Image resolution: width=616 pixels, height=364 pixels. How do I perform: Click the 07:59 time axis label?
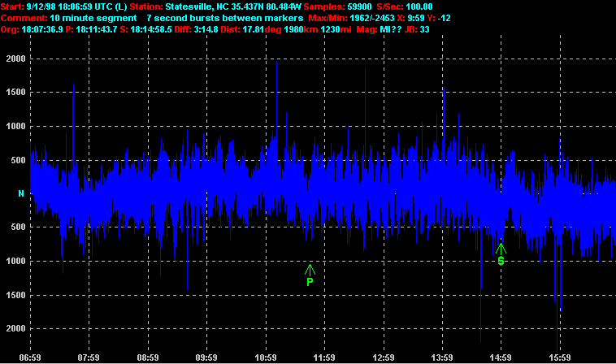[89, 357]
